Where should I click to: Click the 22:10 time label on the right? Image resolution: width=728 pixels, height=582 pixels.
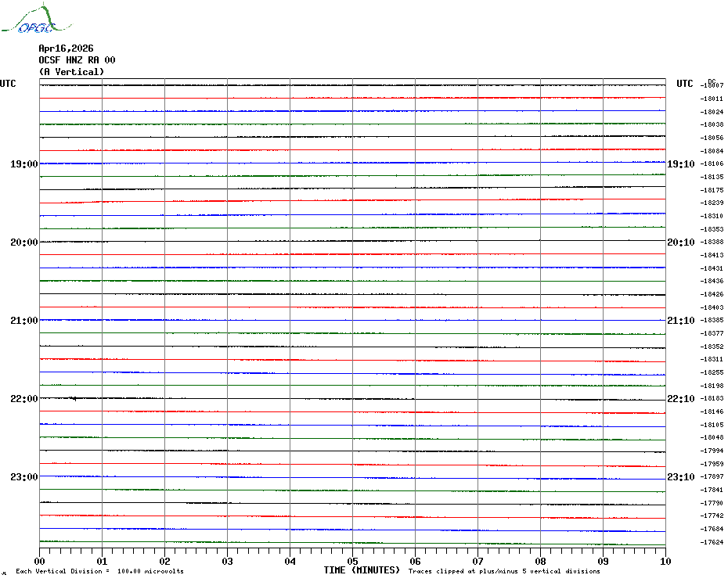[x=680, y=399]
